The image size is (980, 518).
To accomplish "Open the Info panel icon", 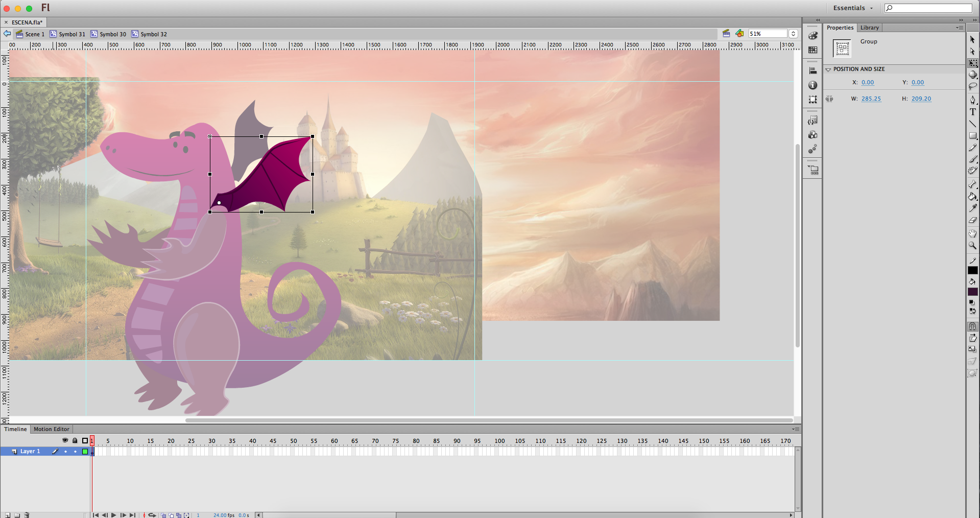I will pos(812,85).
